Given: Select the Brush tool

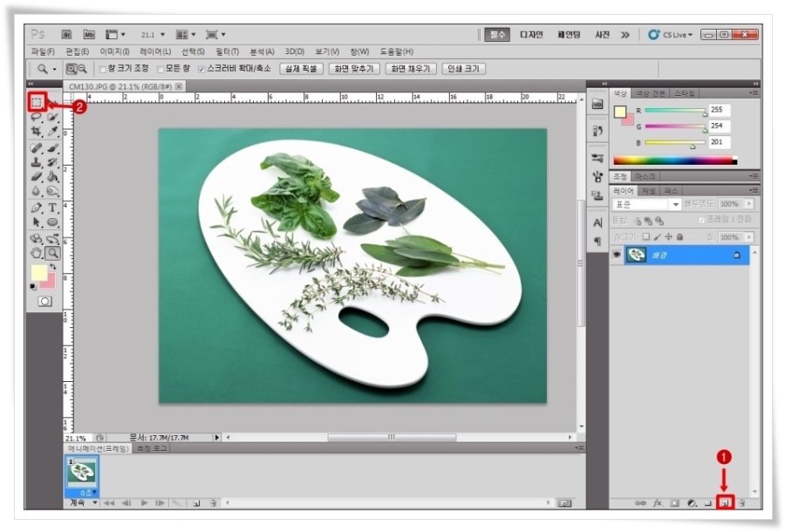Looking at the screenshot, I should point(52,148).
